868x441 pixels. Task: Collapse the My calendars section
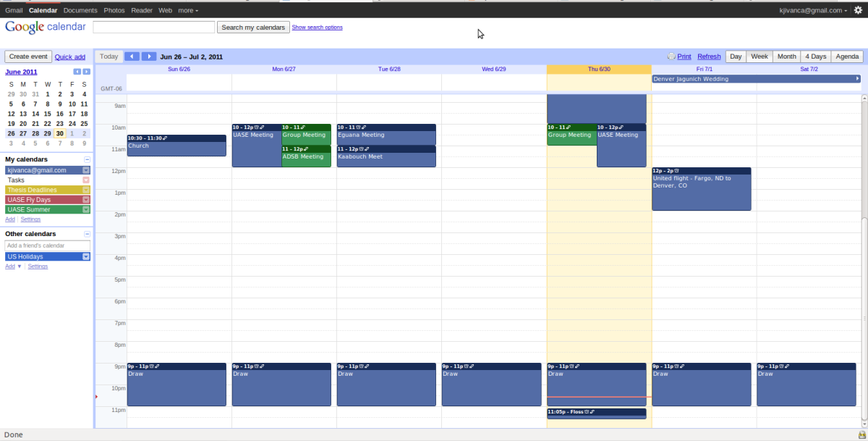(87, 159)
